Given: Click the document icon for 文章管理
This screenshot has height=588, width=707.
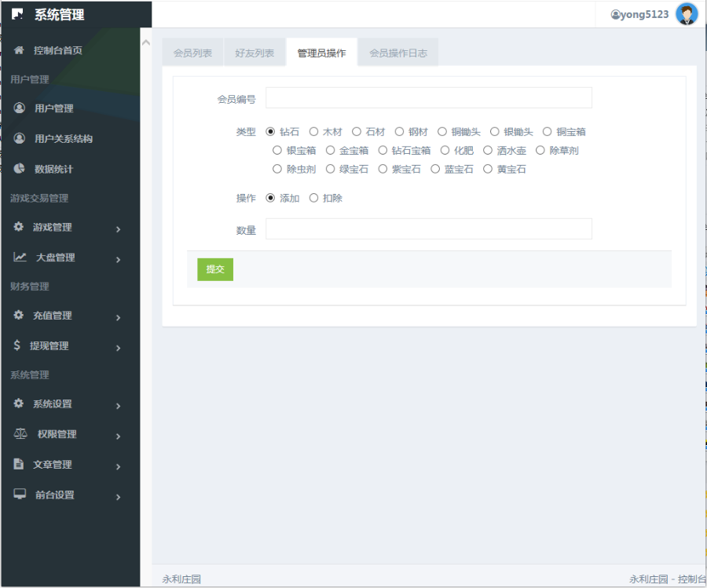Looking at the screenshot, I should click(19, 465).
